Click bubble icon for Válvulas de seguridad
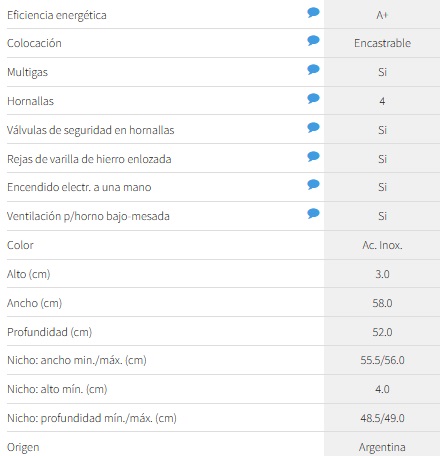The width and height of the screenshot is (443, 456). (x=313, y=128)
